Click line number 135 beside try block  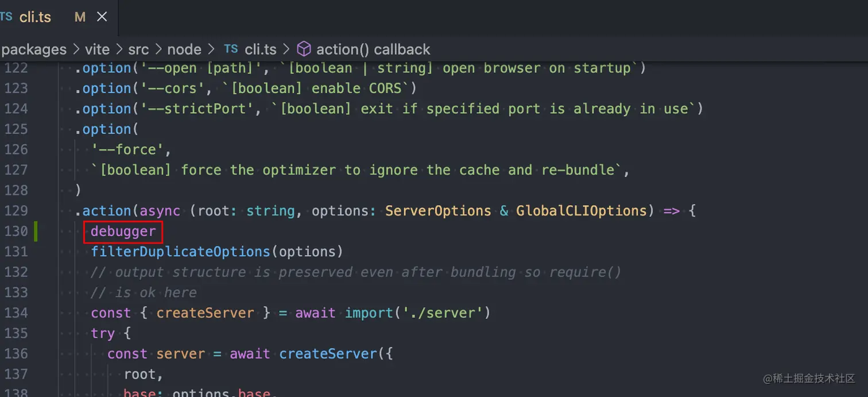click(16, 334)
